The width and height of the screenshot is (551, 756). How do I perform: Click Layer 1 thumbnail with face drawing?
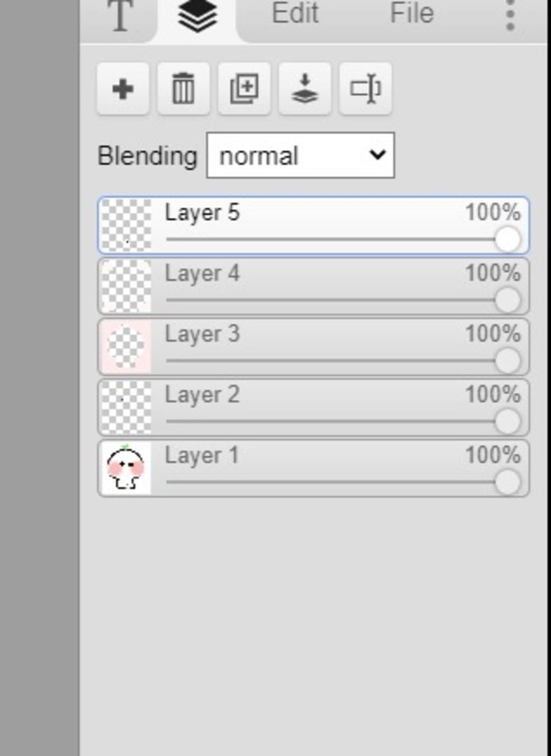click(126, 468)
